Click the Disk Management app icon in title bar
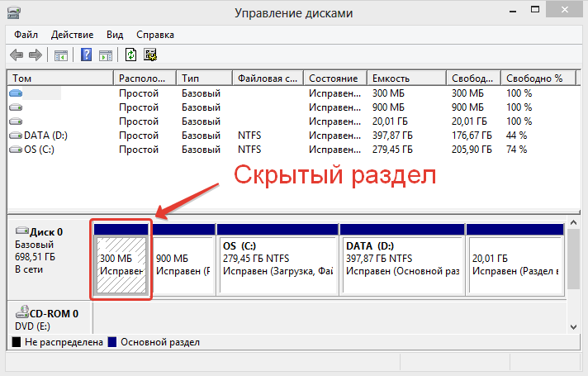 pos(14,13)
